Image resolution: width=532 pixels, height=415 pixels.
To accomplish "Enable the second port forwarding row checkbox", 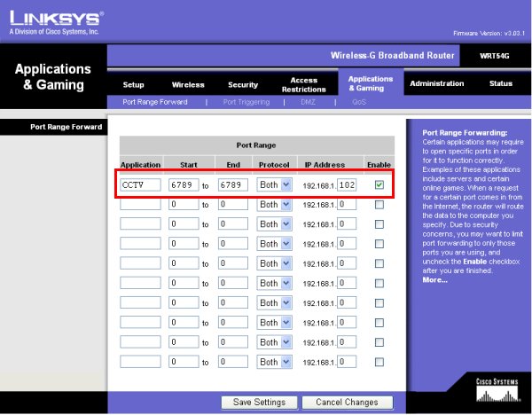I will point(379,204).
